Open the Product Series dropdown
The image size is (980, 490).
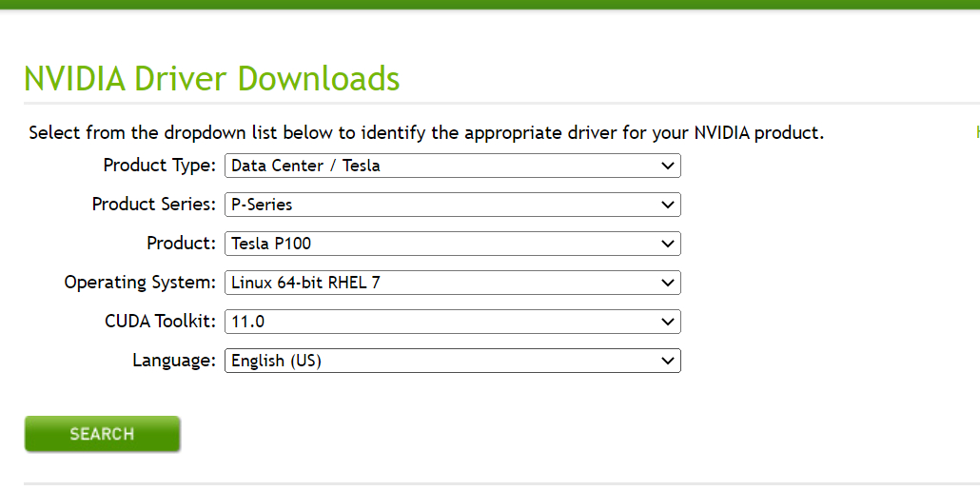(x=453, y=205)
